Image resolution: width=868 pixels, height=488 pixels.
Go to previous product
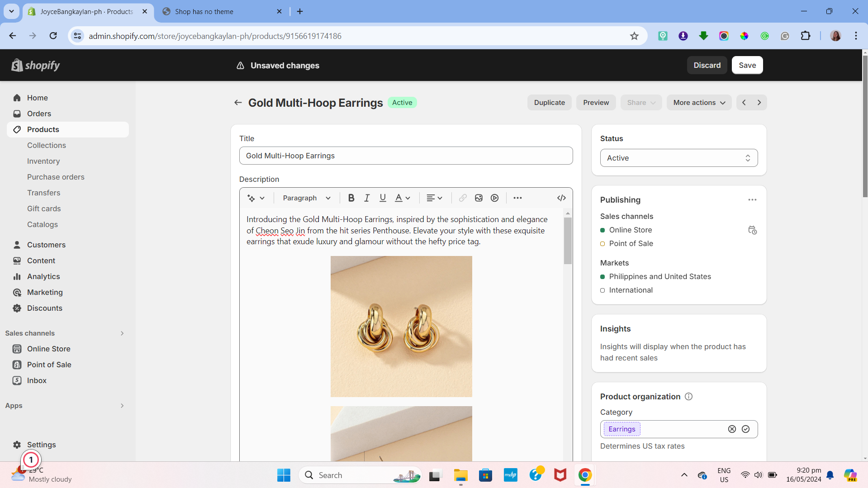[x=744, y=103]
